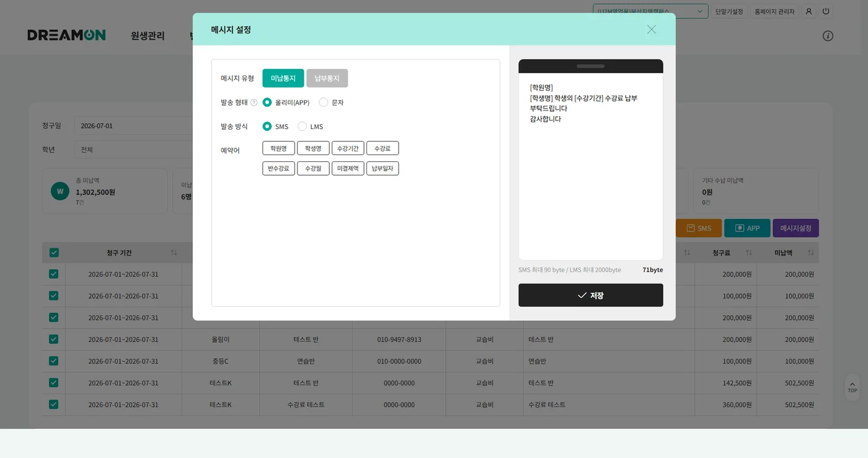868x458 pixels.
Task: Sort the 청구료 column
Action: click(749, 253)
